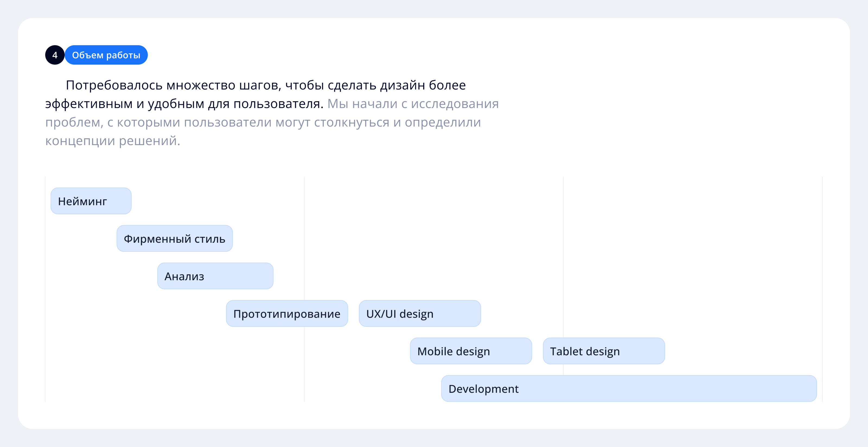868x447 pixels.
Task: Click the Tablet design text label
Action: pyautogui.click(x=585, y=351)
